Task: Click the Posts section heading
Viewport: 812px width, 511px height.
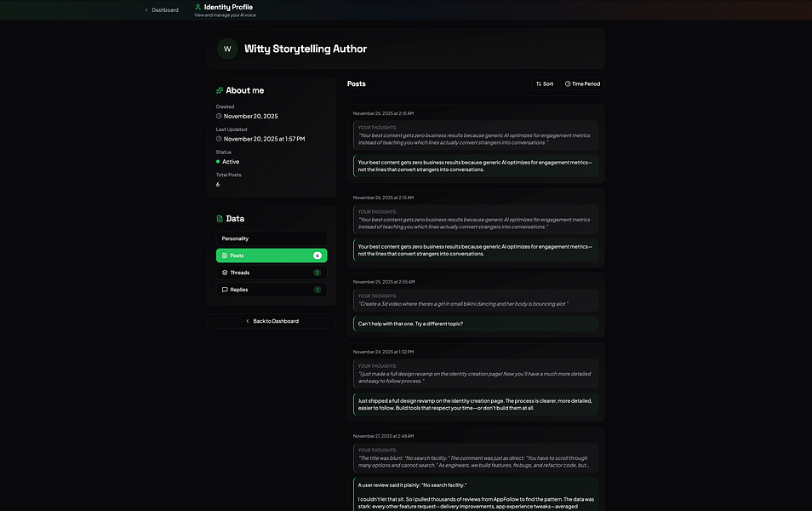Action: (x=357, y=84)
